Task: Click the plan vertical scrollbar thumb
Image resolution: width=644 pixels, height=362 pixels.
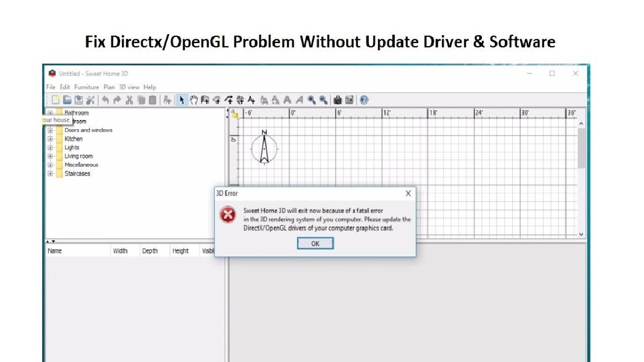Action: [x=582, y=148]
